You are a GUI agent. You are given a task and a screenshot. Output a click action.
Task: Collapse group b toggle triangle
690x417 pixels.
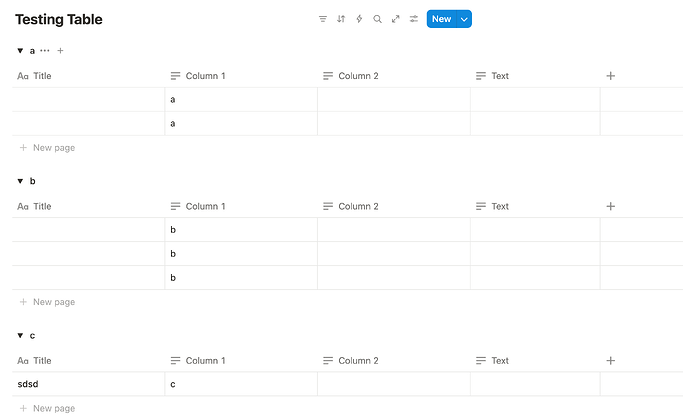tap(20, 181)
